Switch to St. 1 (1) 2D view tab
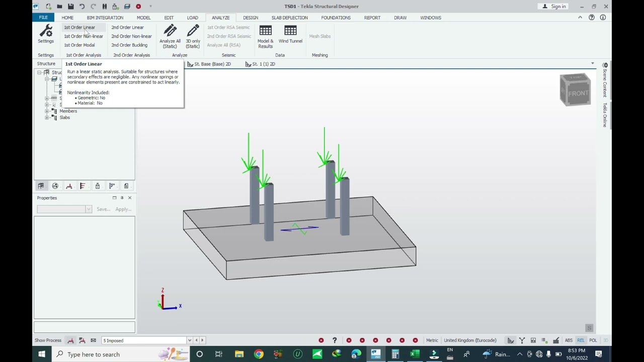Screen dimensions: 644x362 tap(261, 64)
